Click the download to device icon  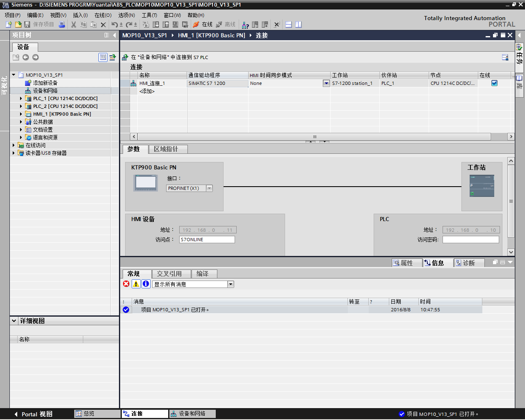coord(156,25)
